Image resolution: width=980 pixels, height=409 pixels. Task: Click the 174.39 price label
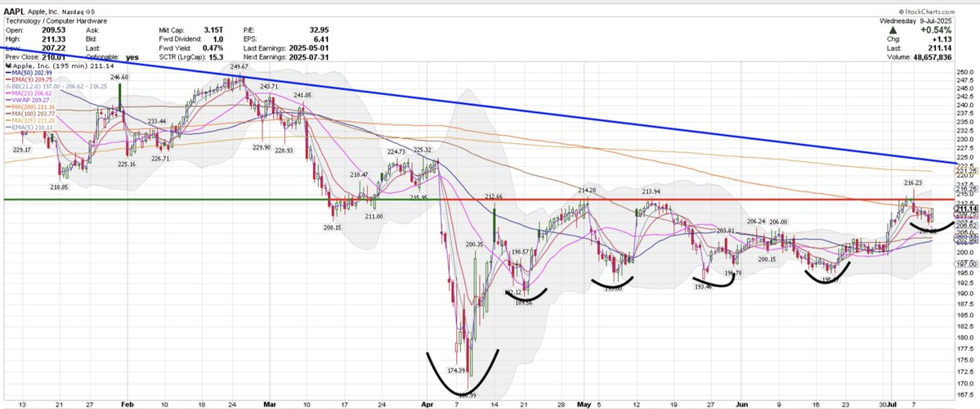(x=456, y=371)
